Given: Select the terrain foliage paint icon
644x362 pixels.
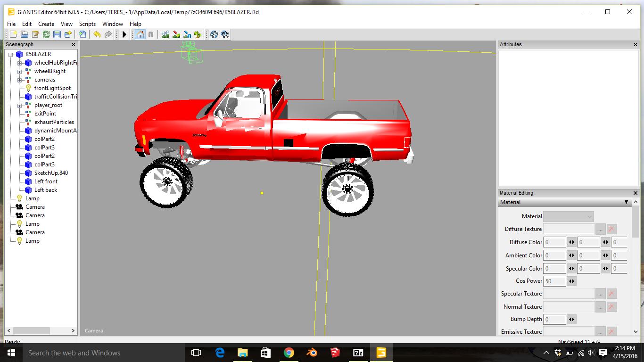Looking at the screenshot, I should click(198, 34).
